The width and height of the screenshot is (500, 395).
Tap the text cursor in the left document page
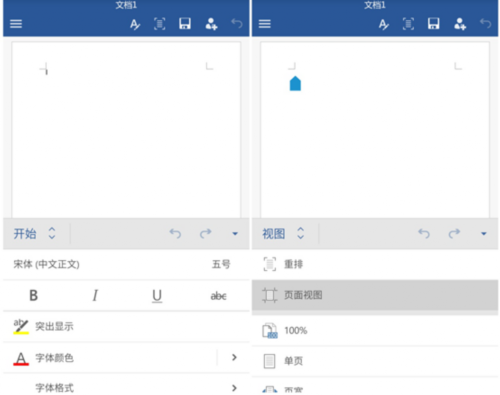46,72
